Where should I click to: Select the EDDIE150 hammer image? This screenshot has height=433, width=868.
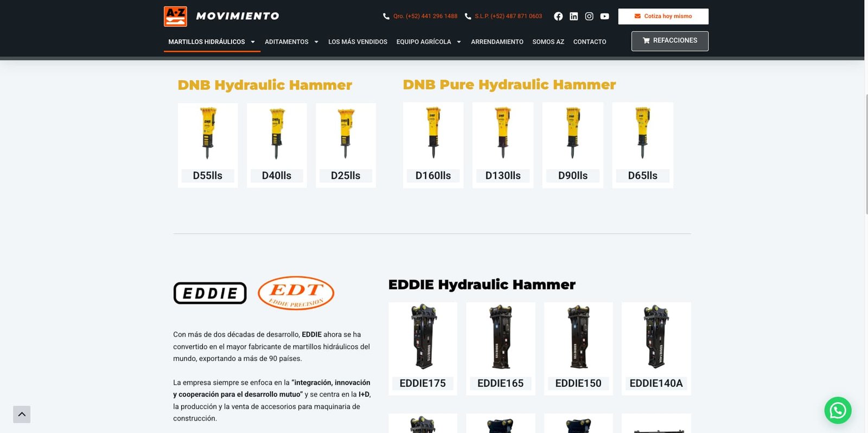coord(578,337)
